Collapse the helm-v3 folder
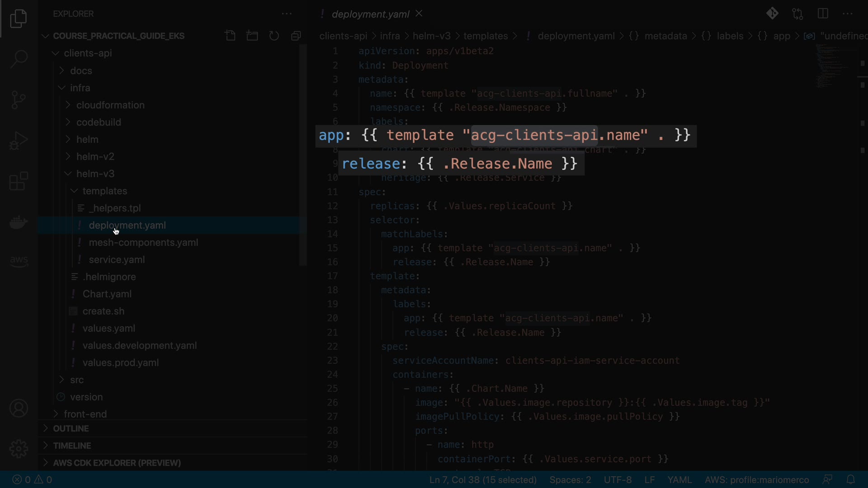Screen dimensions: 868x488 tap(95, 174)
